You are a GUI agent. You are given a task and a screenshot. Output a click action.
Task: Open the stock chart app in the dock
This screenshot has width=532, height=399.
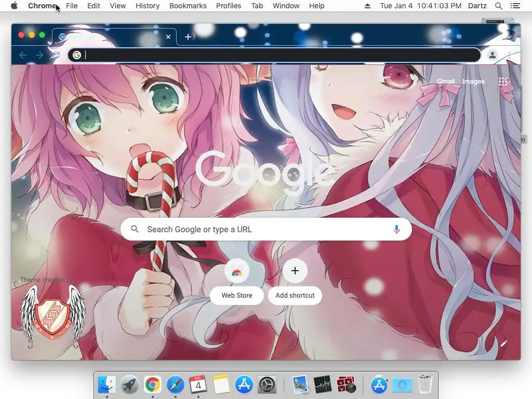click(323, 385)
